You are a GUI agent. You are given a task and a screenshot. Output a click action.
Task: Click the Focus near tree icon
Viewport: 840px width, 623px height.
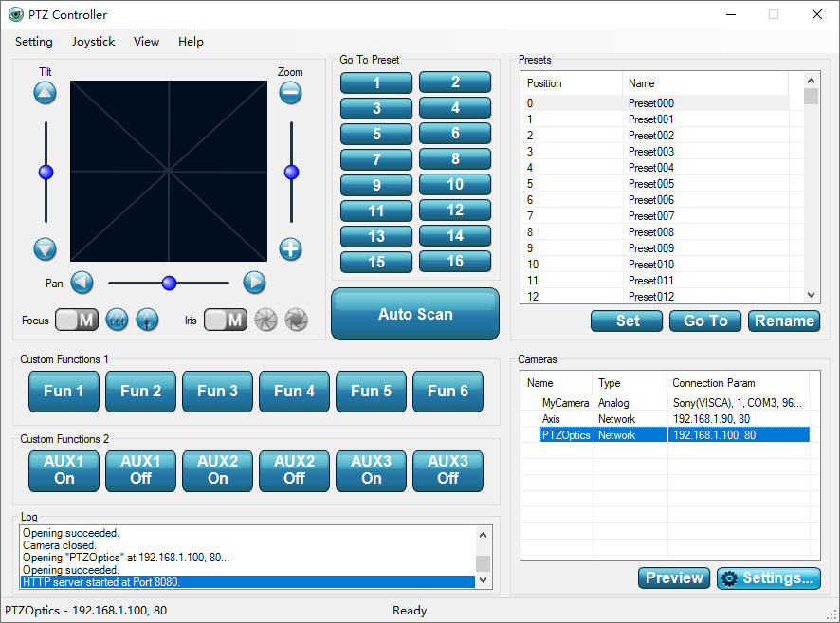tap(147, 320)
